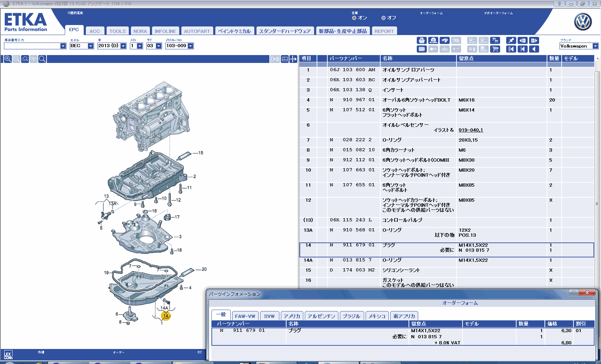Click the wheel and tire icon
601x364 pixels.
point(433,40)
